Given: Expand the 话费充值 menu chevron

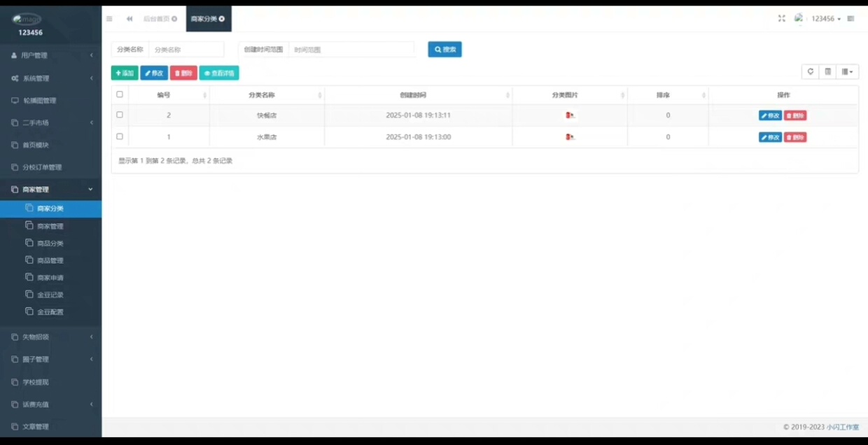Looking at the screenshot, I should click(x=91, y=404).
